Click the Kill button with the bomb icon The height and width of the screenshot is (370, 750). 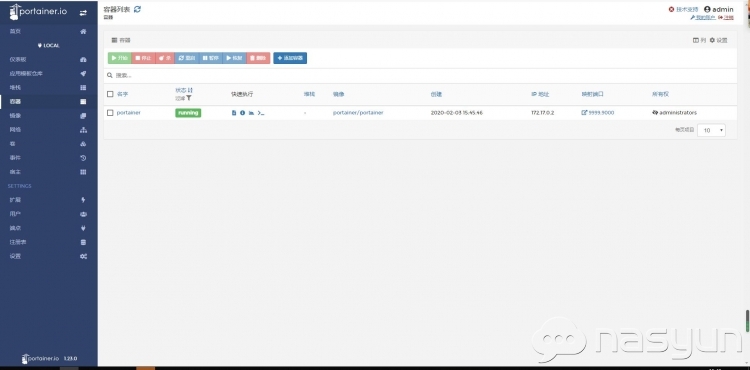(x=165, y=58)
